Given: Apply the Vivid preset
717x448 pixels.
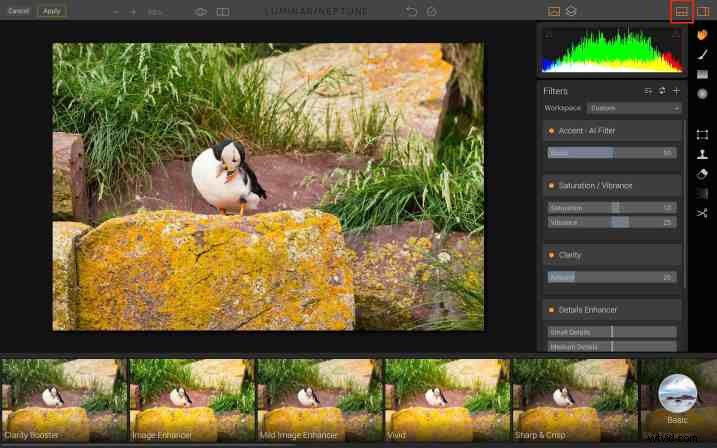Looking at the screenshot, I should 447,400.
